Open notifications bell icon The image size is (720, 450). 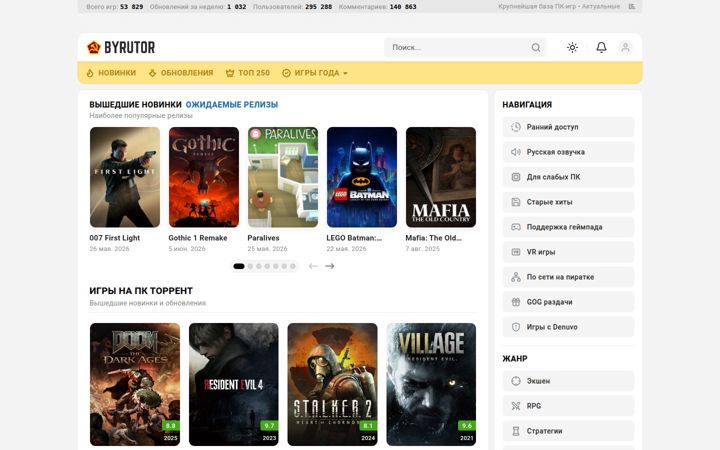(601, 47)
